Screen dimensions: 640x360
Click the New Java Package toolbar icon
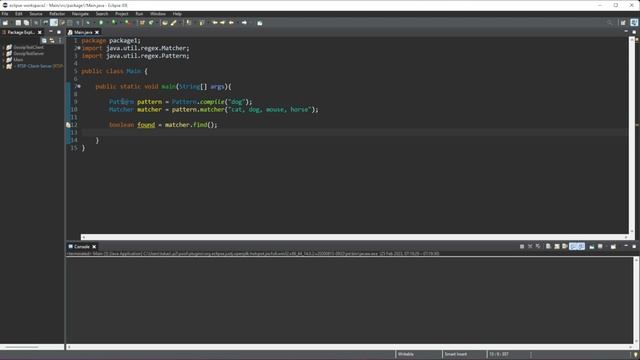(x=142, y=23)
